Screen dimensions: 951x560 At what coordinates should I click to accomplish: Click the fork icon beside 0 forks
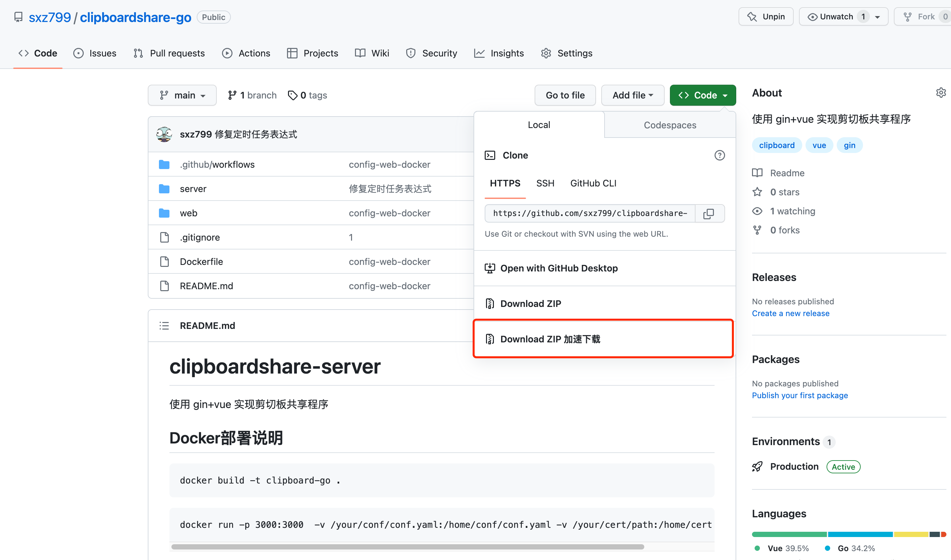tap(757, 230)
